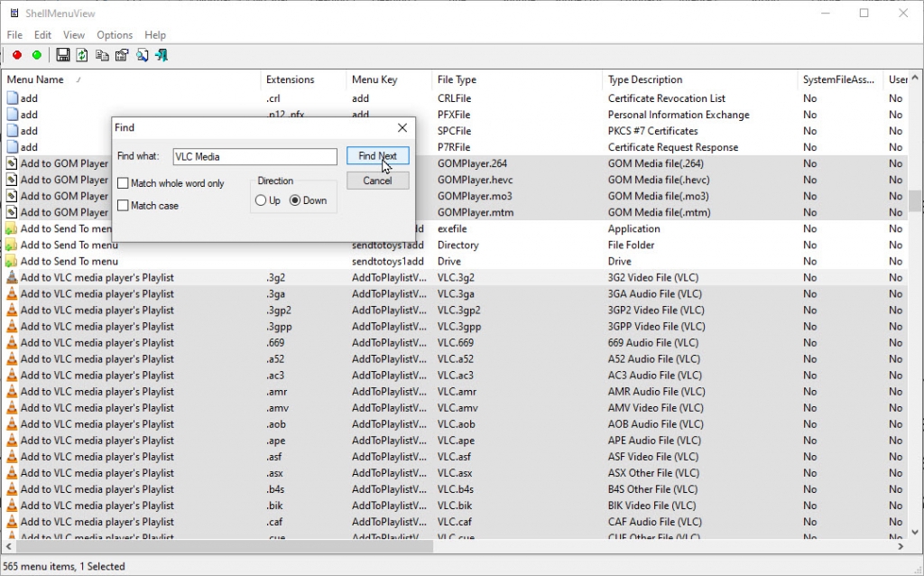Click Find Next button

[376, 155]
